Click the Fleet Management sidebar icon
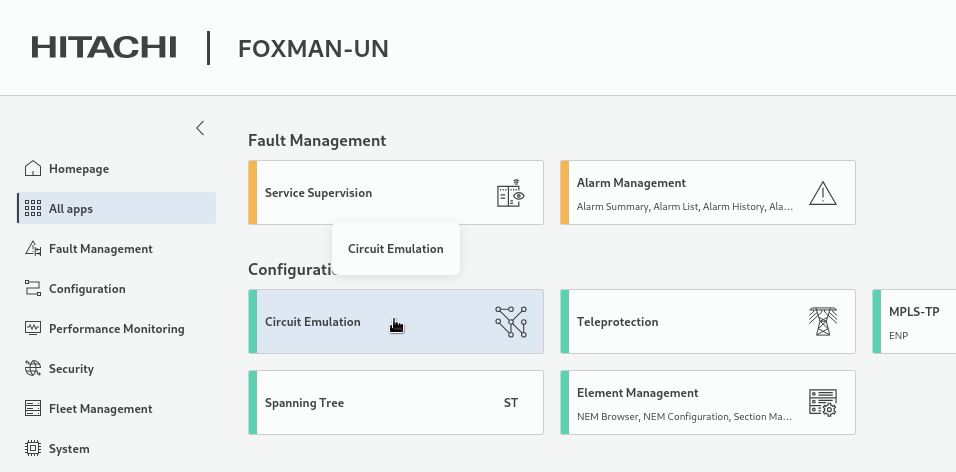Screen dimensions: 956x472 pyautogui.click(x=32, y=409)
